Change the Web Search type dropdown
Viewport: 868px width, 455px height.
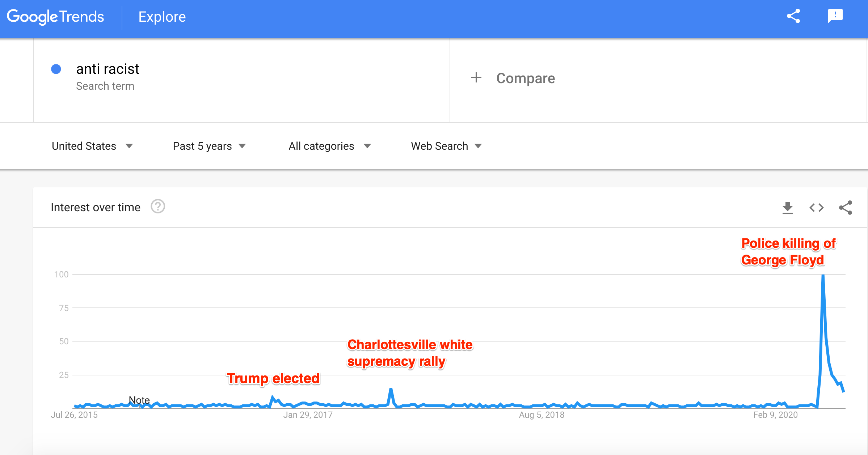coord(446,146)
